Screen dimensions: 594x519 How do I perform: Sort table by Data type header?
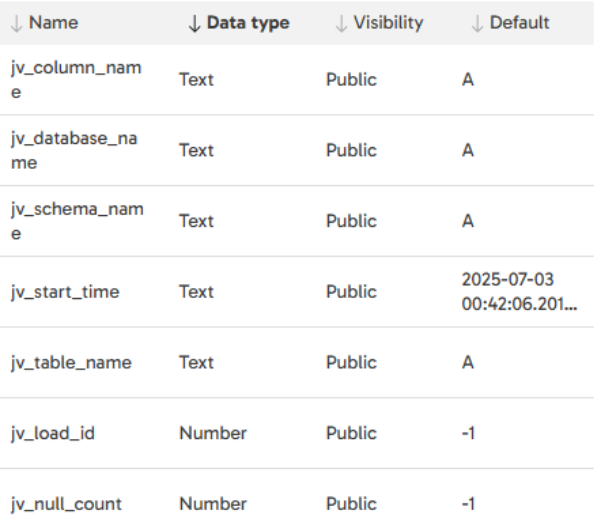pyautogui.click(x=248, y=23)
